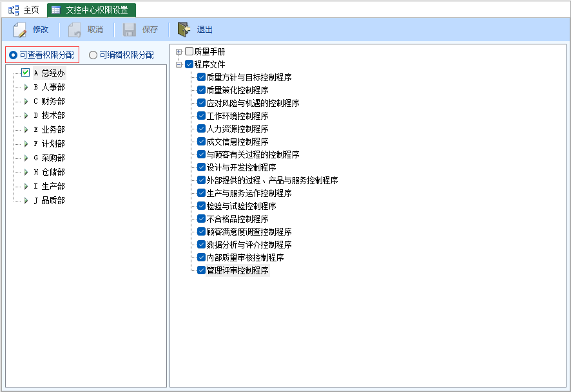Uncheck 应对风险与机遇的控制程序 checkbox
The image size is (571, 392).
[x=201, y=103]
